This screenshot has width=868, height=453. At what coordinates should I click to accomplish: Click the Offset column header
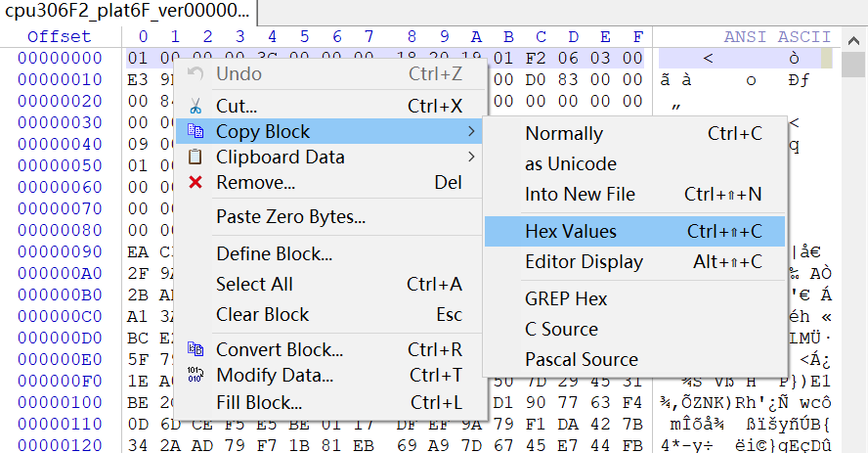click(x=60, y=36)
